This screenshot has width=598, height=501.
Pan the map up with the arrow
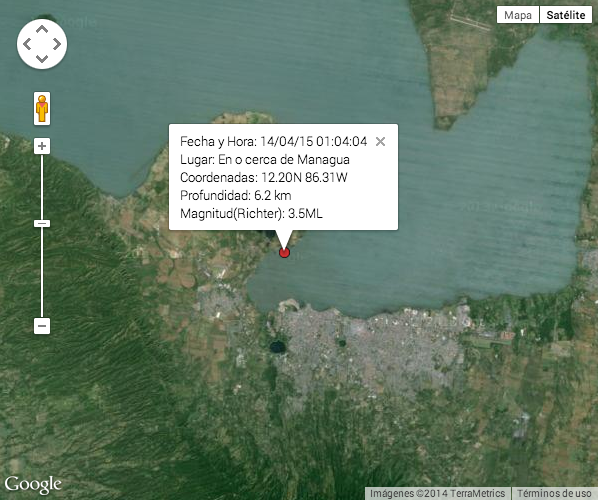click(x=42, y=29)
